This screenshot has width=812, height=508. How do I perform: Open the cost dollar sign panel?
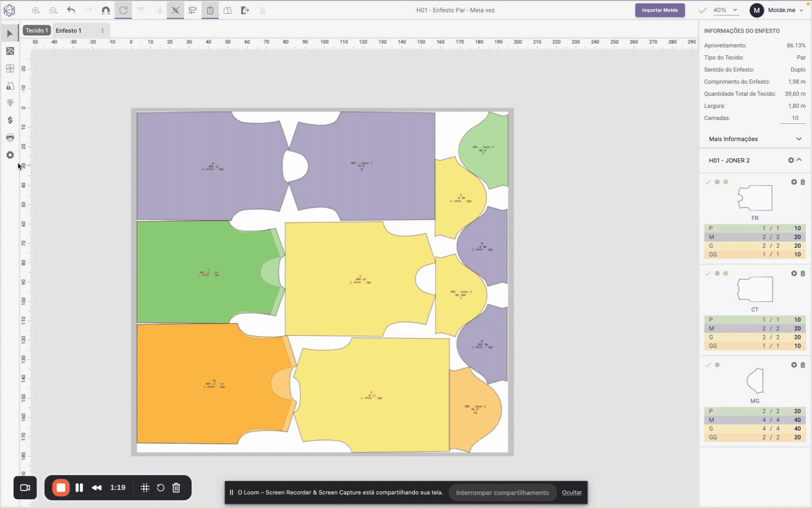pos(10,120)
